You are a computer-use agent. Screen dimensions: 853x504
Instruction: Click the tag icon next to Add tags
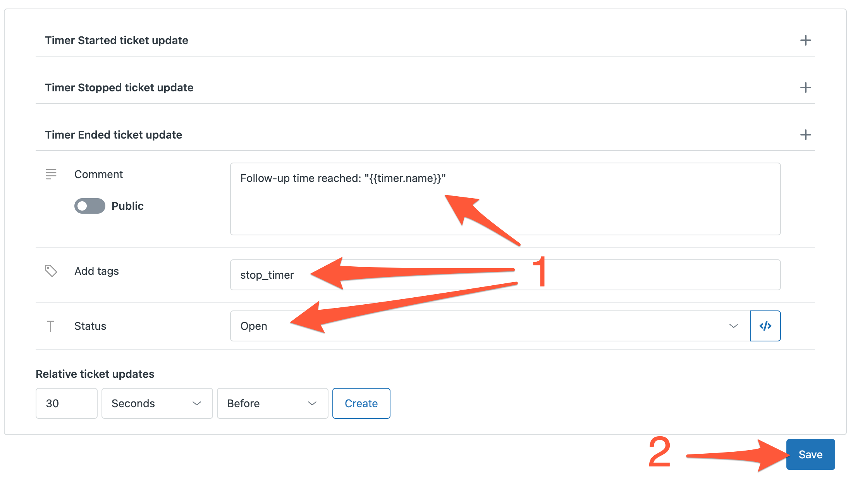[x=51, y=271]
